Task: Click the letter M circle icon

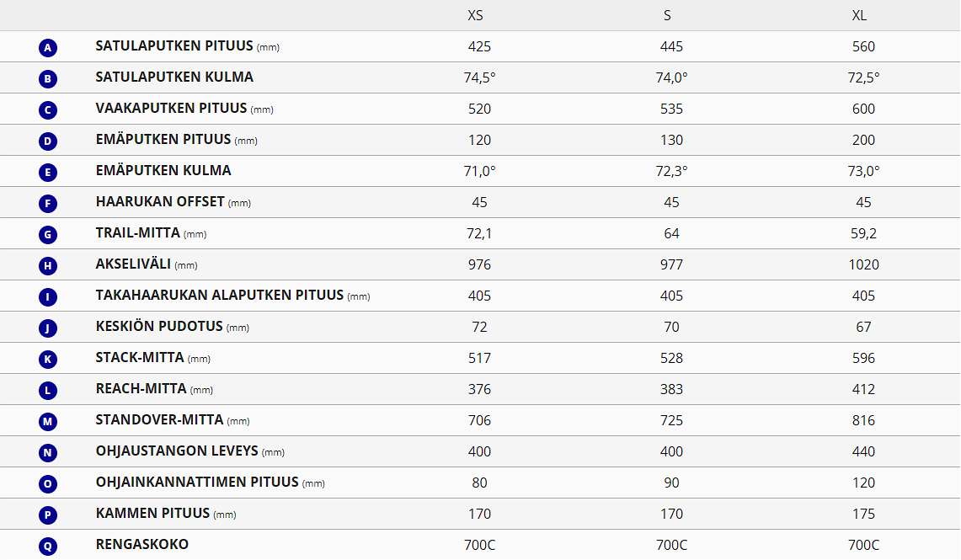Action: tap(48, 422)
